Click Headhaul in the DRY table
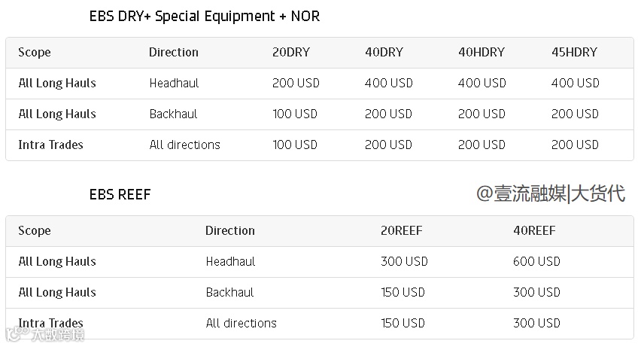Screen dimensions: 644x347 174,84
